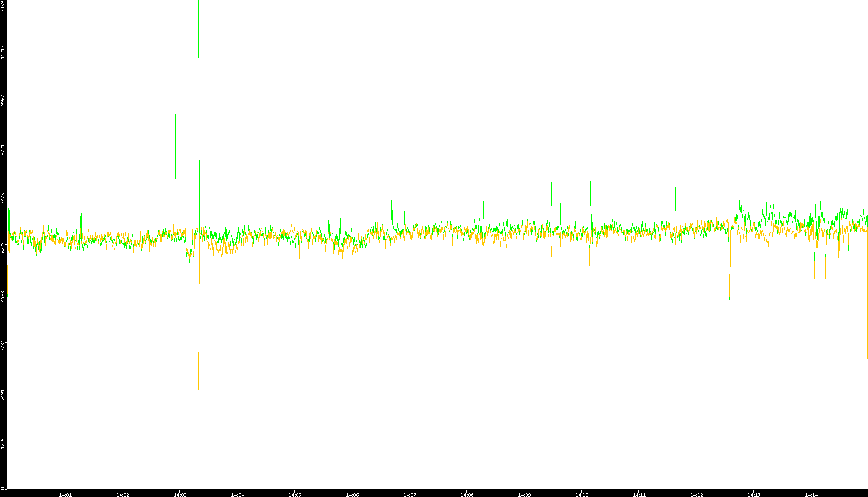Click the 14:01 time axis label
The width and height of the screenshot is (868, 497).
pyautogui.click(x=65, y=494)
